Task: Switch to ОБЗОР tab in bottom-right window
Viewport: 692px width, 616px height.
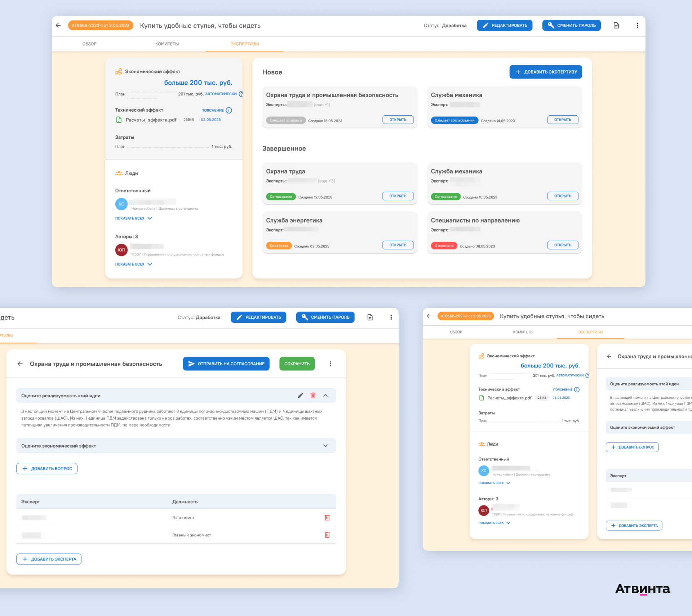Action: point(456,332)
